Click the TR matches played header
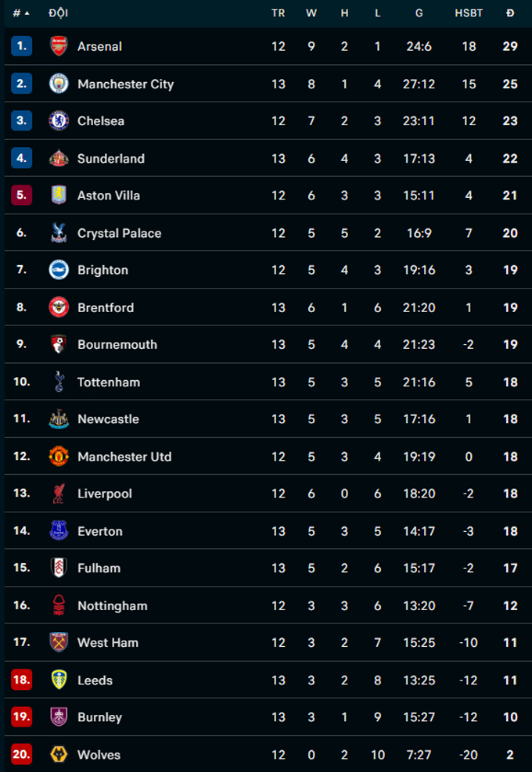Screen dimensions: 532x772 [279, 13]
